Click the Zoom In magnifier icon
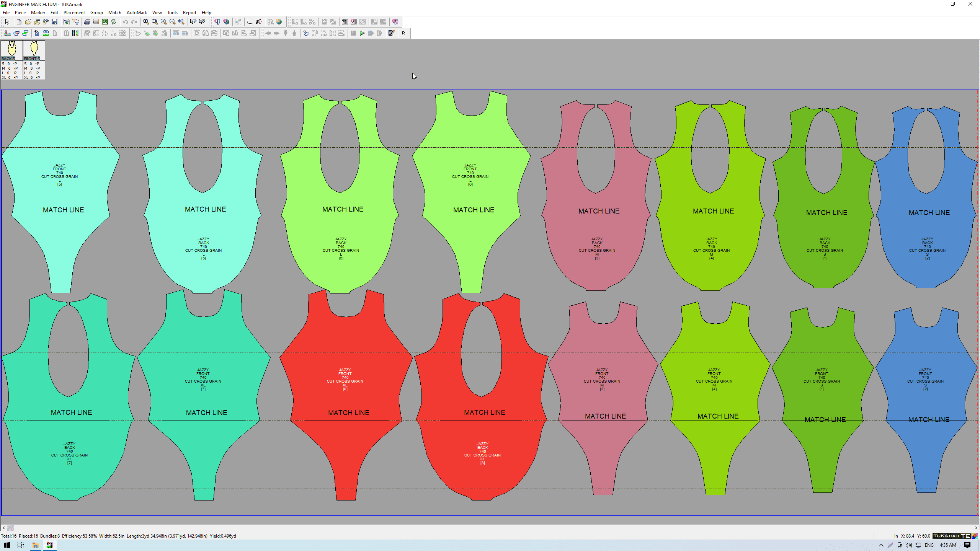The width and height of the screenshot is (980, 551). coord(163,22)
